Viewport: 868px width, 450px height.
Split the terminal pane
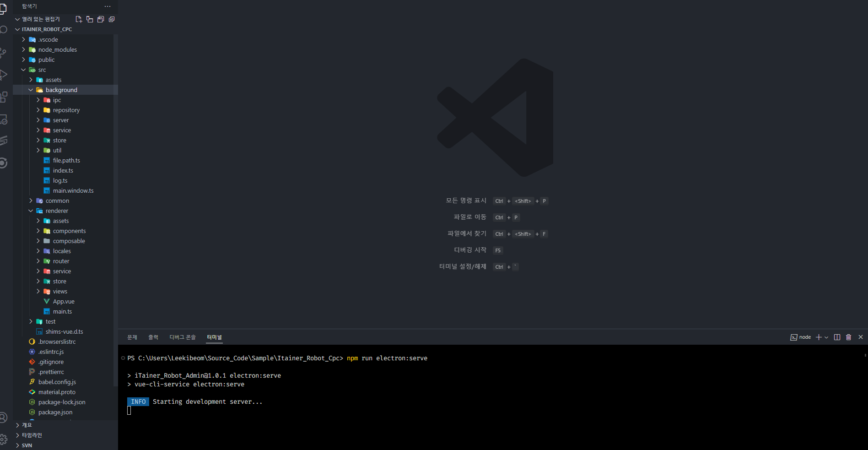(x=837, y=337)
